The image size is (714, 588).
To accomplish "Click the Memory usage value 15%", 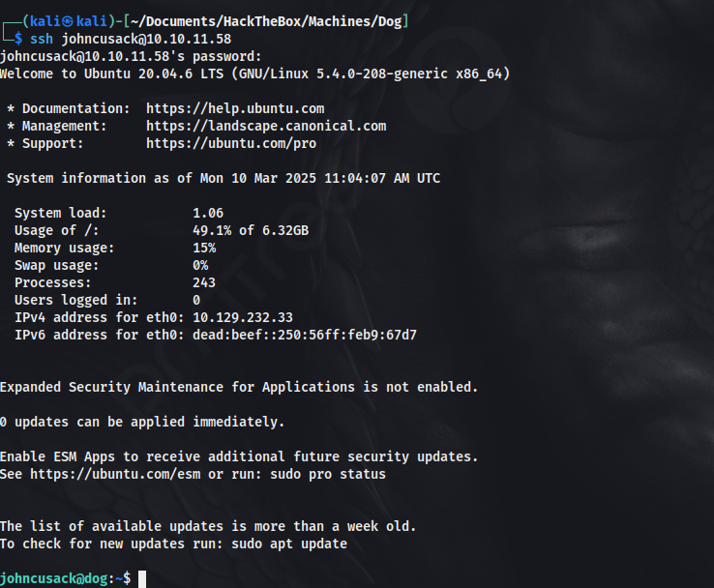I will coord(204,248).
